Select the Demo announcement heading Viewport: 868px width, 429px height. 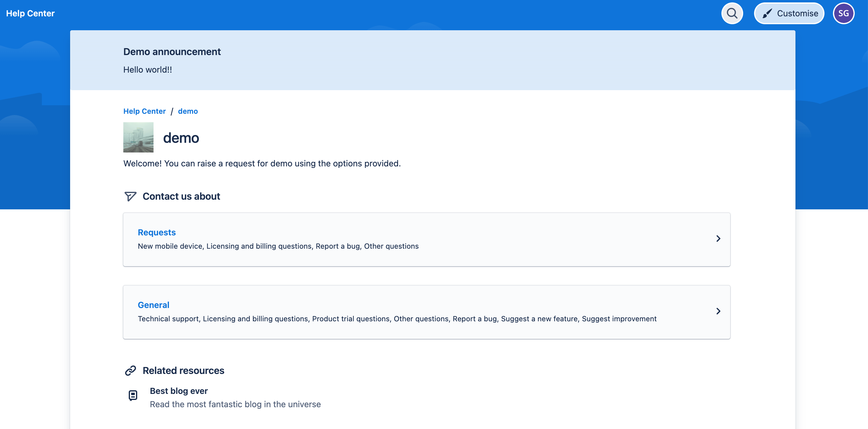click(x=172, y=52)
